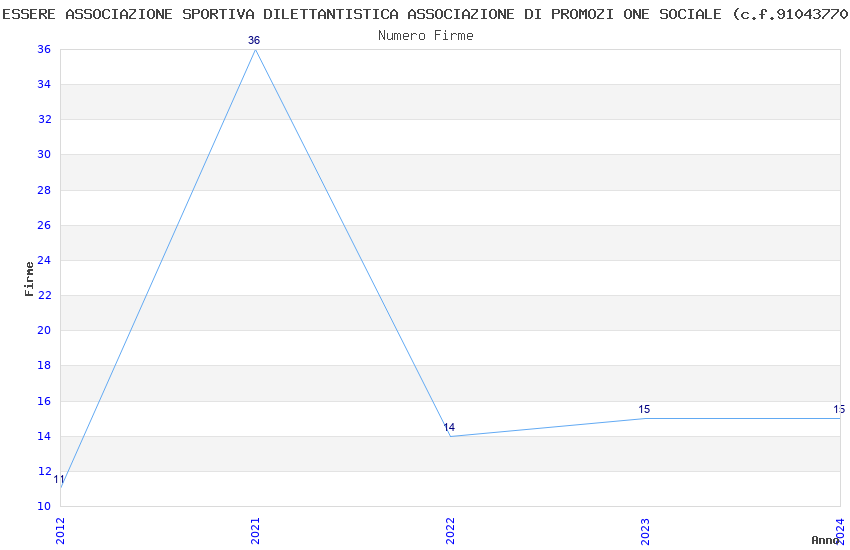
Task: Select the 'Firme' vertical axis title
Action: (29, 279)
